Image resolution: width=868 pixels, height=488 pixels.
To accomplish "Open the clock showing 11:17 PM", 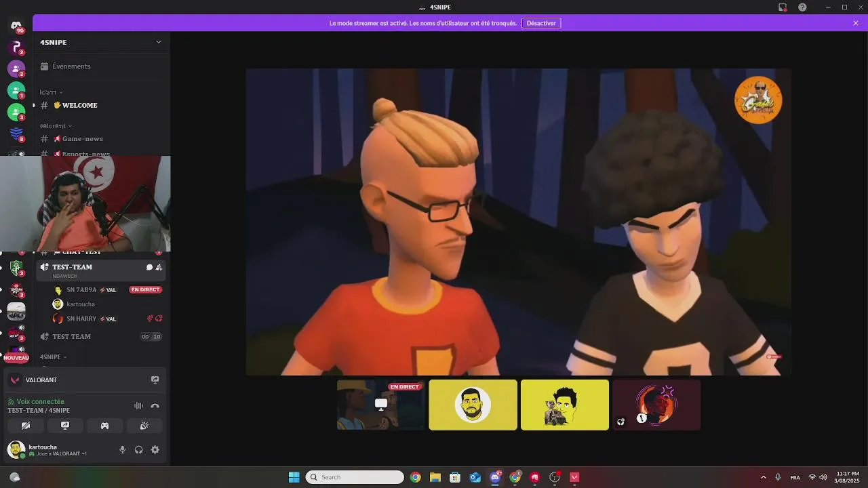I will click(848, 477).
